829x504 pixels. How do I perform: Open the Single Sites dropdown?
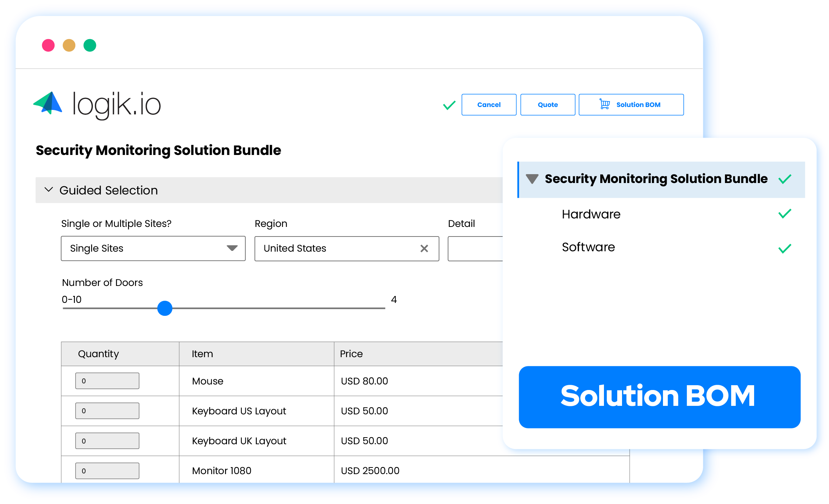(x=232, y=248)
